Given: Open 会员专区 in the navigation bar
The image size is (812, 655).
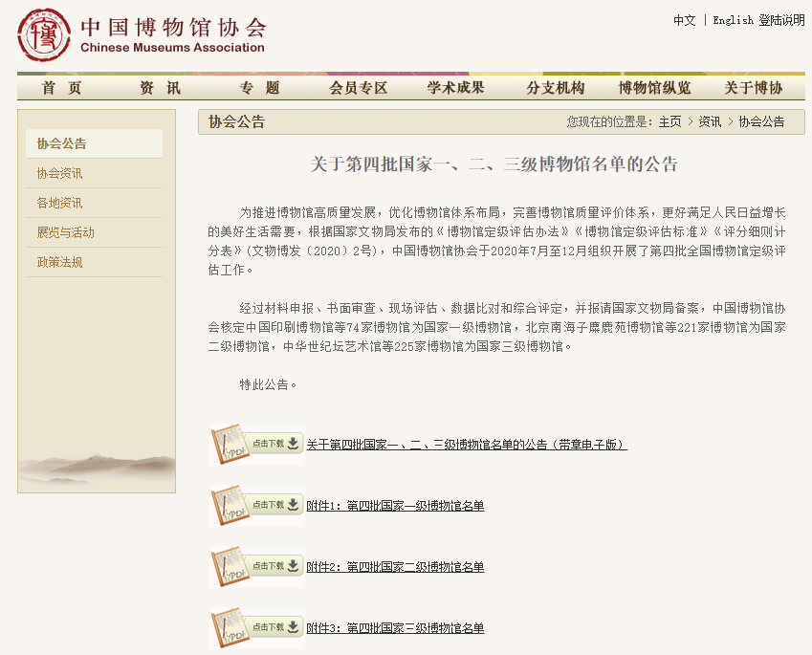Looking at the screenshot, I should click(359, 88).
